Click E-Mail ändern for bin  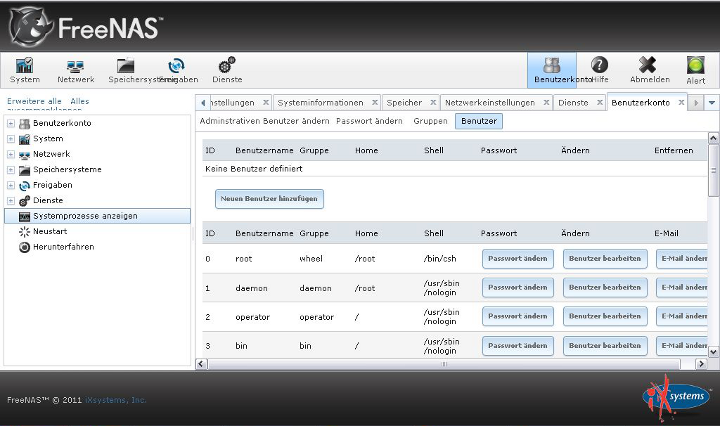click(x=682, y=346)
